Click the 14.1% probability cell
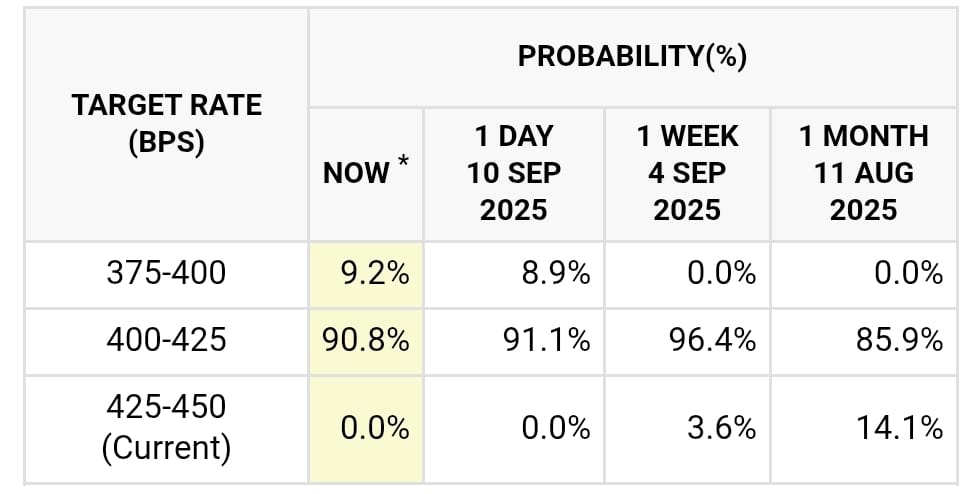The image size is (979, 494). coord(864,429)
